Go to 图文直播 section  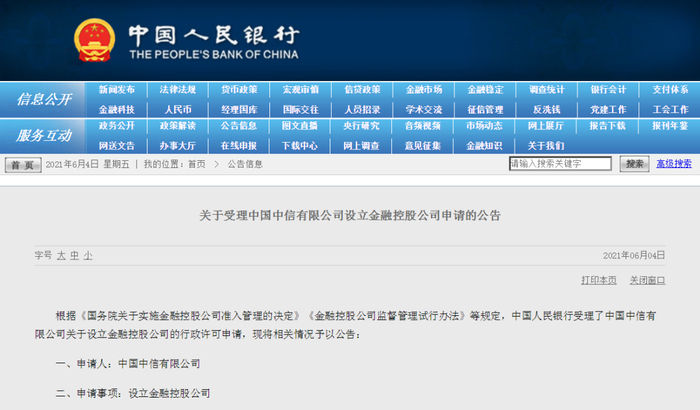click(300, 126)
